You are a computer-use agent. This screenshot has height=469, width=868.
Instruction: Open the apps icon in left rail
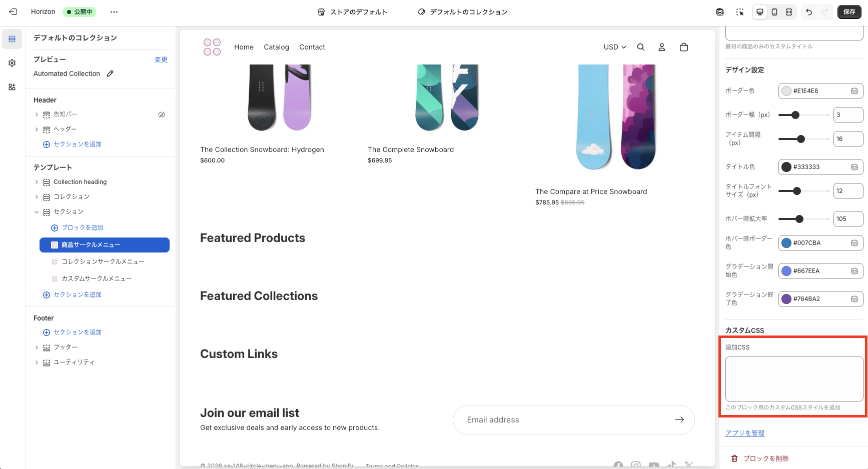pyautogui.click(x=12, y=87)
